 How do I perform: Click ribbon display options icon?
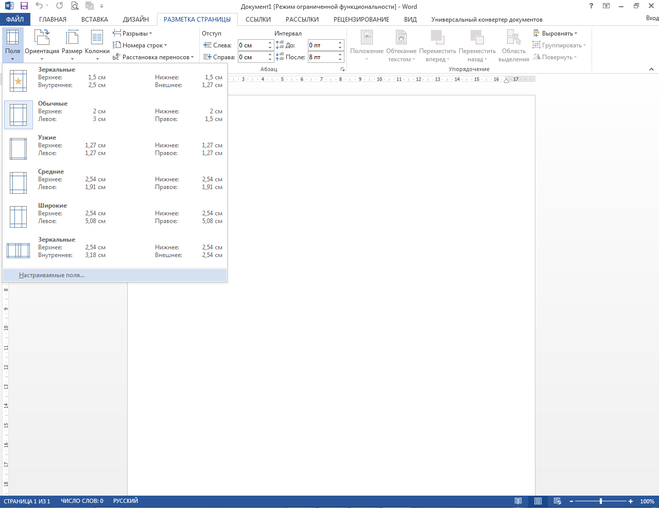tap(606, 6)
